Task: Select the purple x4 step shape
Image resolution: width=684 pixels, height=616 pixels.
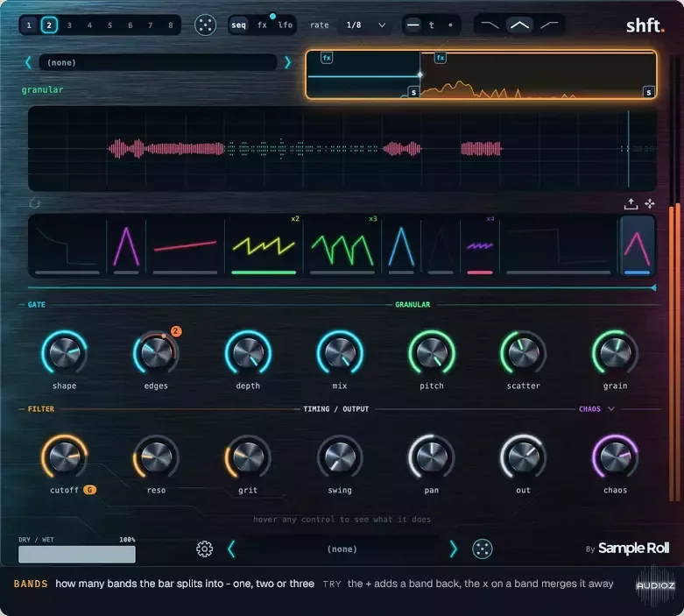Action: 480,246
